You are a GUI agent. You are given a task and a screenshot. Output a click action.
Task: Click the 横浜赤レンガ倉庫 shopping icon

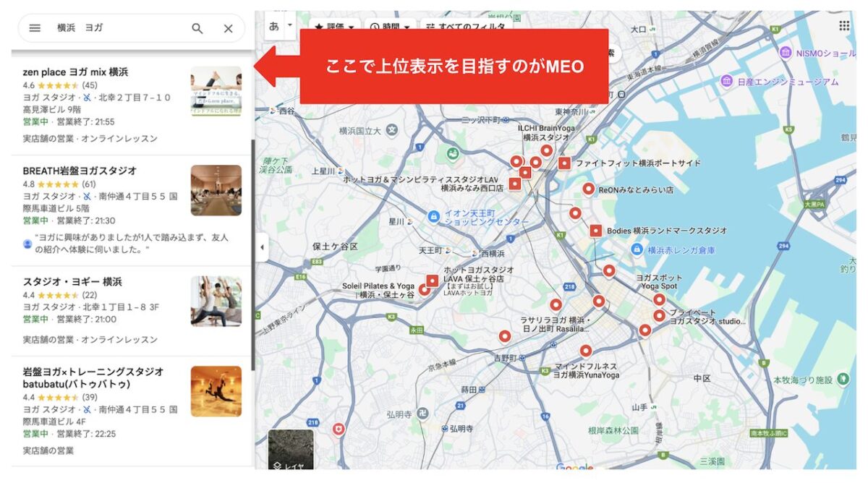point(637,249)
